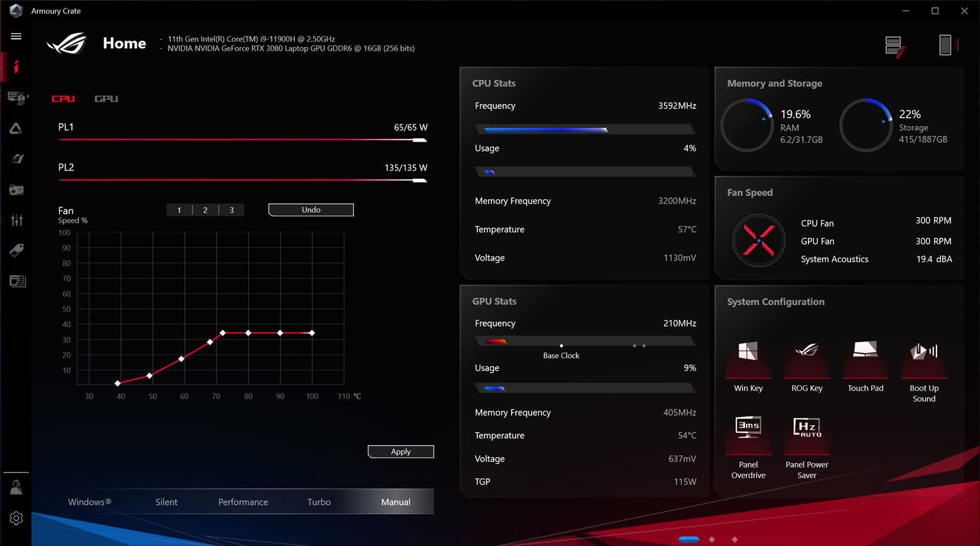Open Featured deals tag sidebar icon
Viewport: 980px width, 546px height.
pos(17,250)
